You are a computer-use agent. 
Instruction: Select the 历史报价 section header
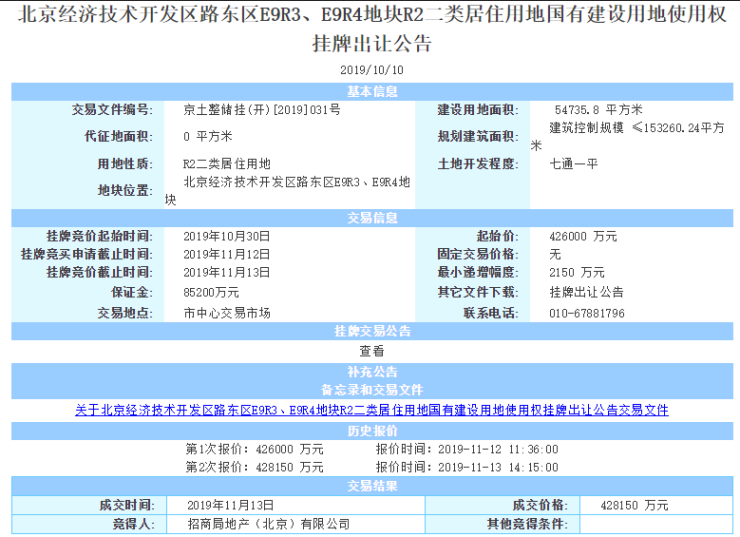371,429
